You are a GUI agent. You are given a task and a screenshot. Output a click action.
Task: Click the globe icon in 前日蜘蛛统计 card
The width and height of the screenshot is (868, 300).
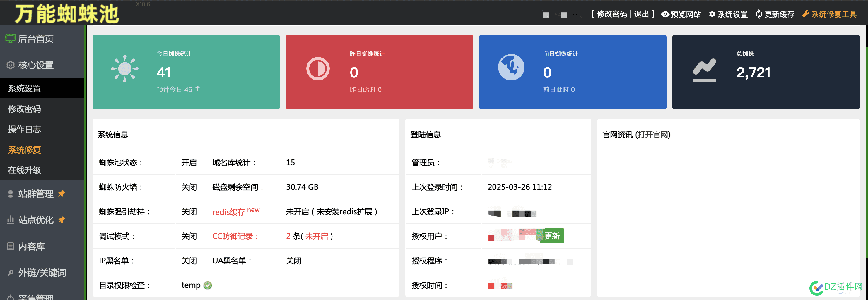point(511,67)
